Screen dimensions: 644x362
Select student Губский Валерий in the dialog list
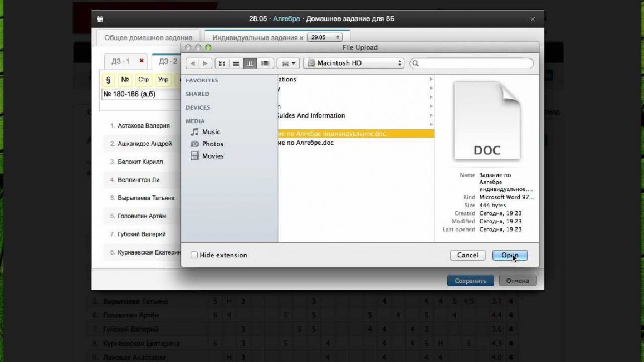point(142,234)
